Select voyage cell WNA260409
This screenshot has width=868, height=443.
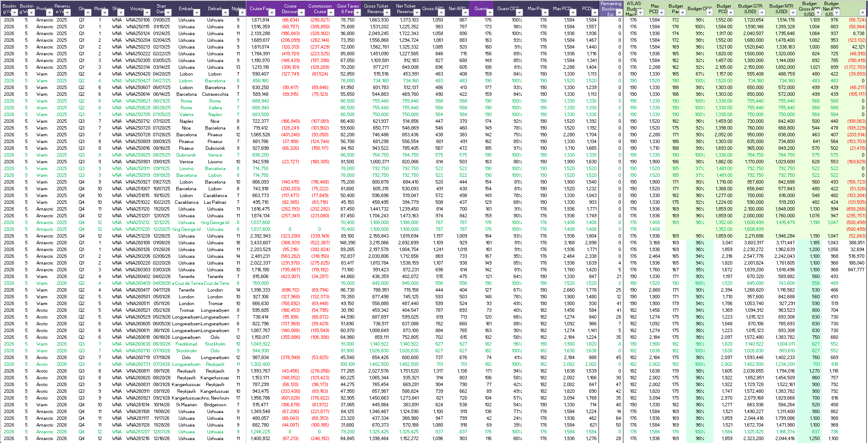pyautogui.click(x=138, y=283)
